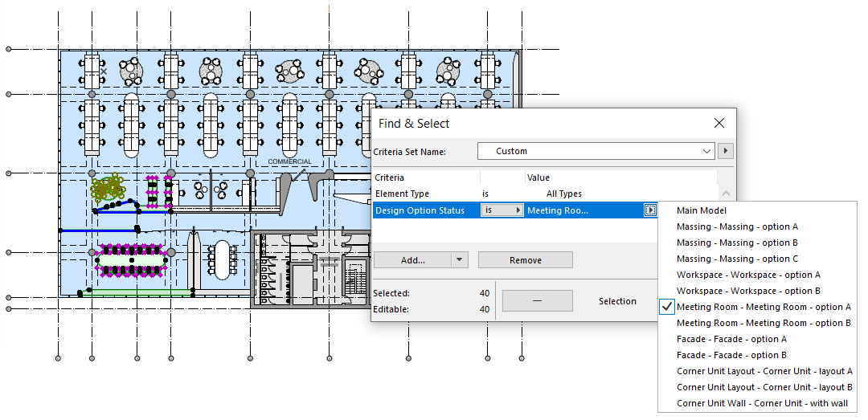868x420 pixels.
Task: Uncheck Meeting Room - option A
Action: (763, 307)
